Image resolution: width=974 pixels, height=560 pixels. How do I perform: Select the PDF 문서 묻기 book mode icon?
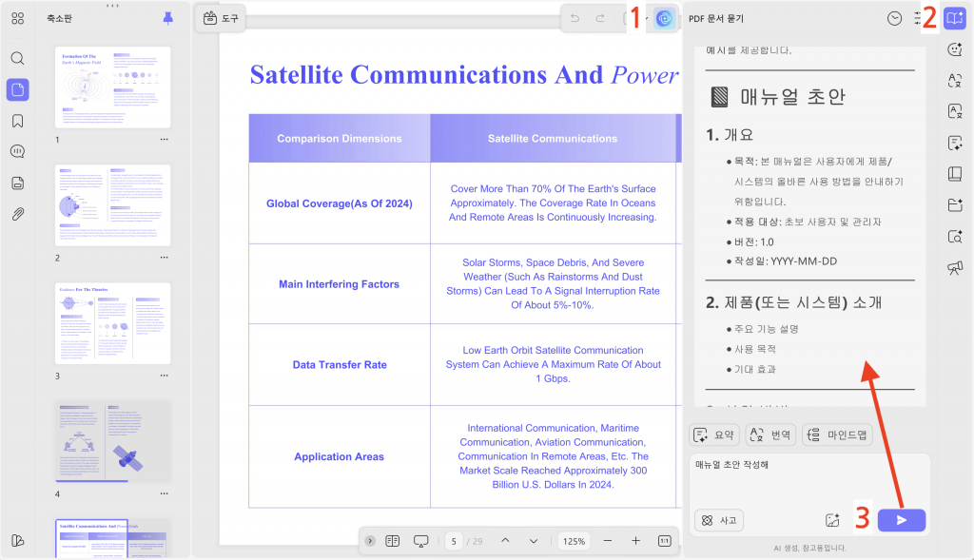coord(955,19)
